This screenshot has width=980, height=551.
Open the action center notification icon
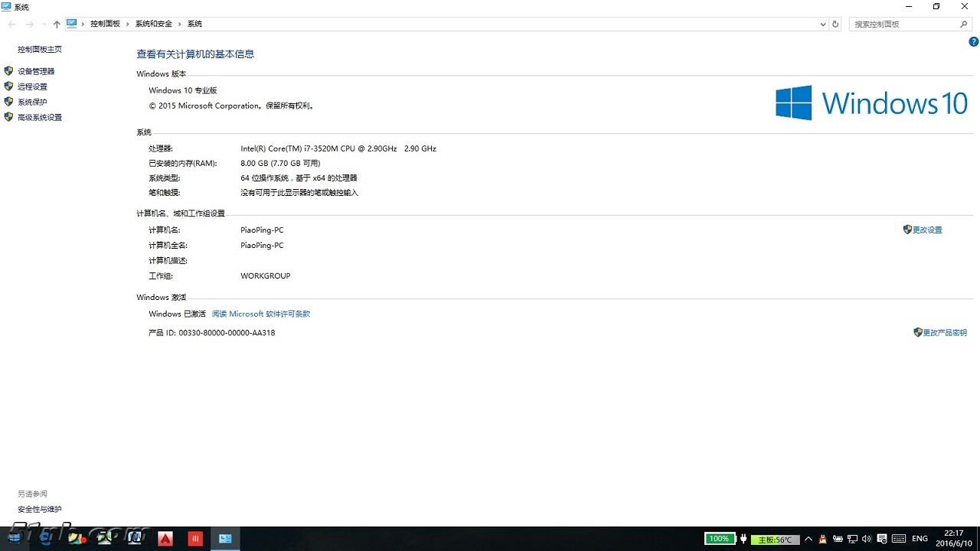tap(882, 539)
